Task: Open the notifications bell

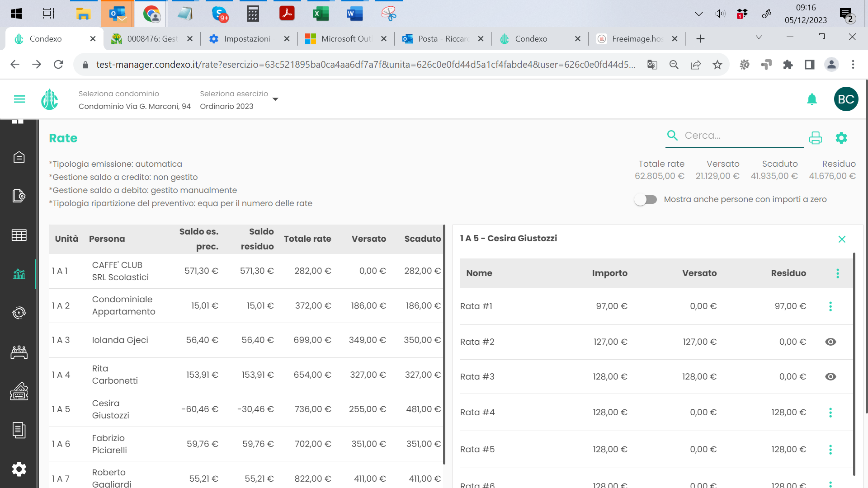Action: (x=812, y=99)
